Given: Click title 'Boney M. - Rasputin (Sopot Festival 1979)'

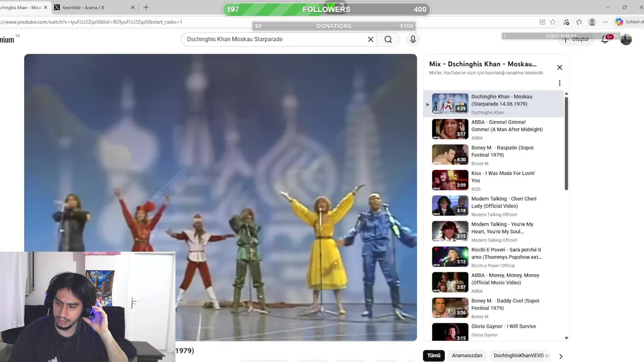Looking at the screenshot, I should click(x=502, y=151).
